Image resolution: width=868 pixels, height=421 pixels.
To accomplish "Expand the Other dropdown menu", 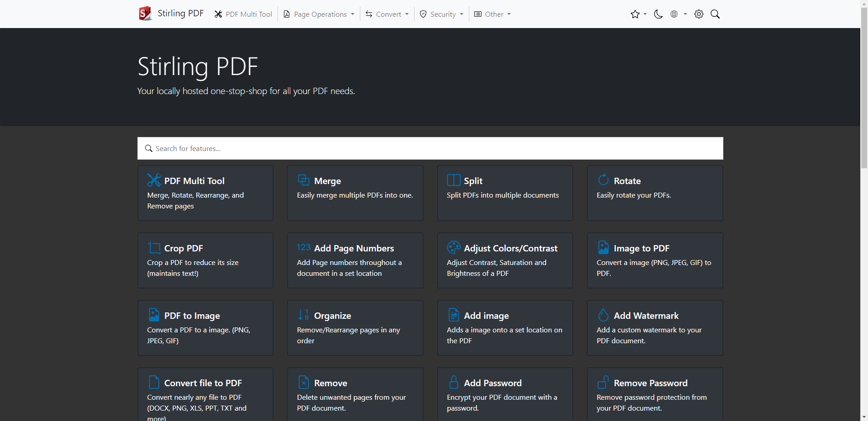I will click(492, 14).
